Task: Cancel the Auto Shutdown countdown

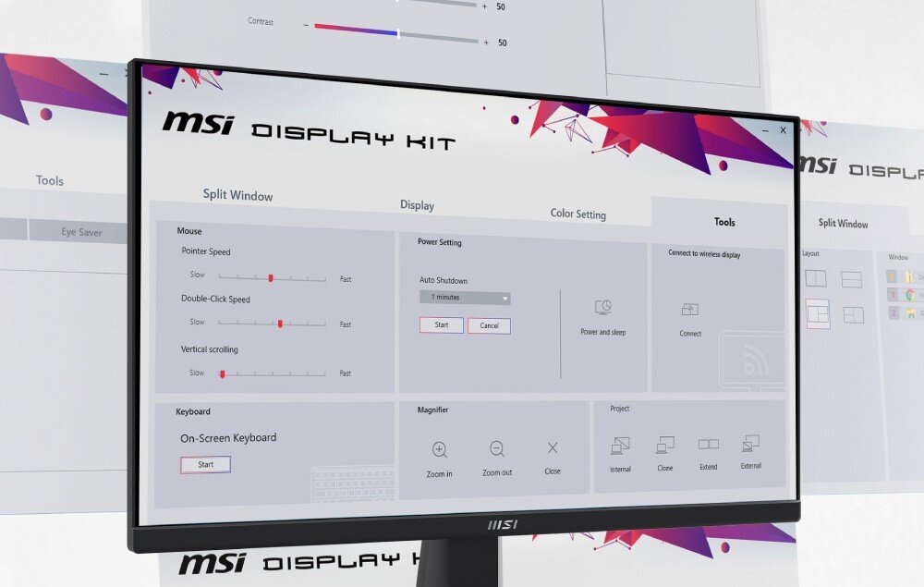Action: [489, 325]
